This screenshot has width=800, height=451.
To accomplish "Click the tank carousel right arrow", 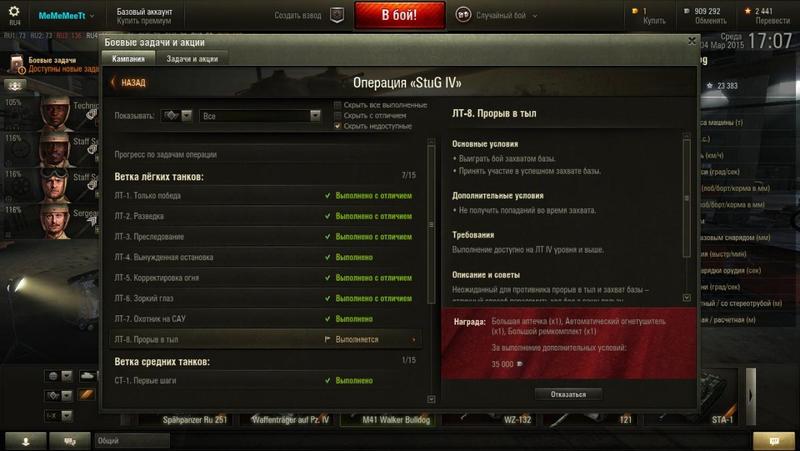I will tap(751, 396).
